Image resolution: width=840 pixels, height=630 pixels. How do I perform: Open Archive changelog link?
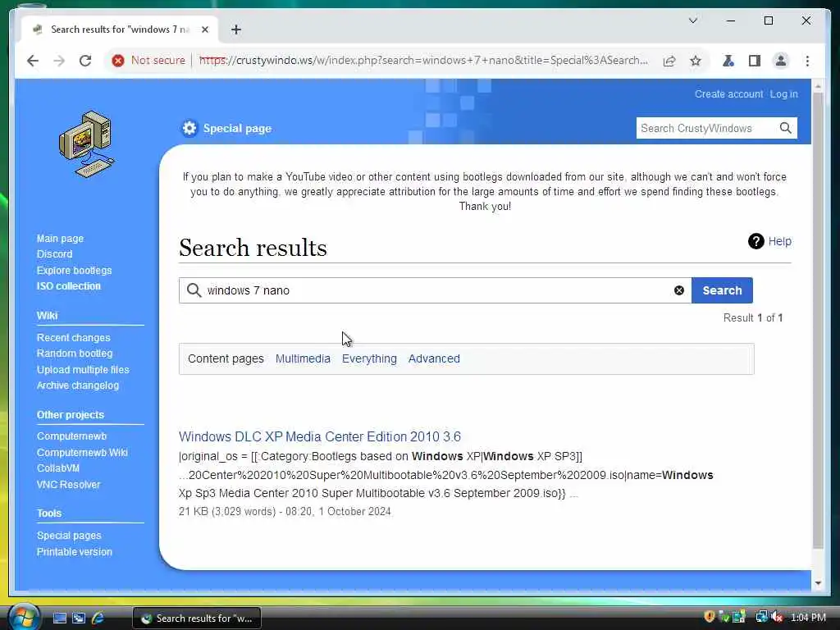point(78,386)
